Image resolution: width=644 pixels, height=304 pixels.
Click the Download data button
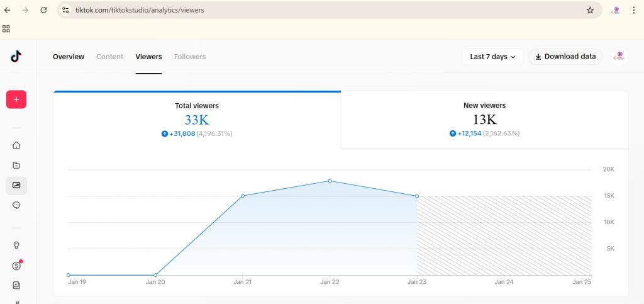coord(565,57)
